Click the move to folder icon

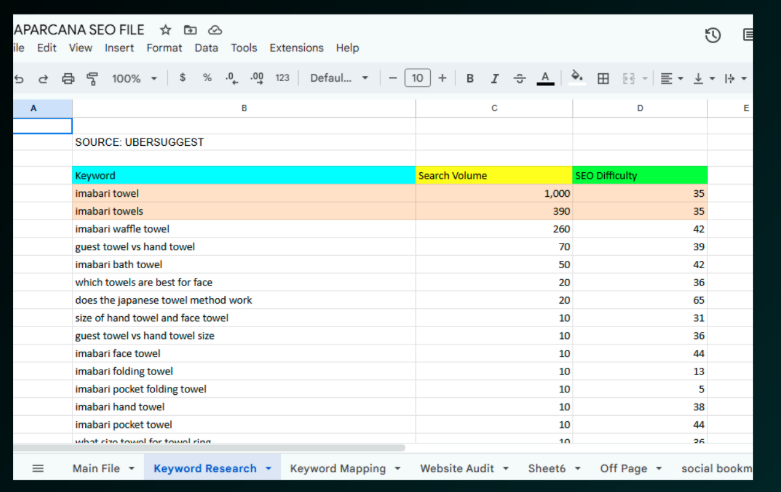(190, 30)
